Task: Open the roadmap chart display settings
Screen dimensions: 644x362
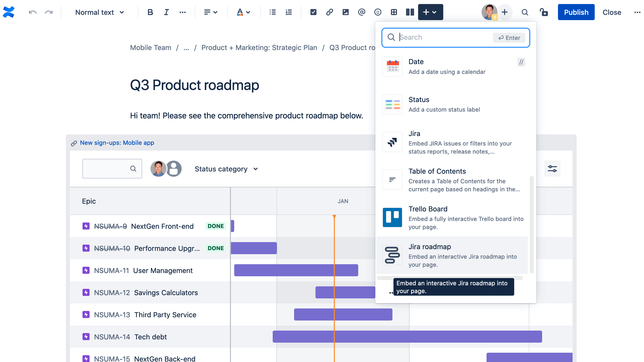Action: [552, 169]
